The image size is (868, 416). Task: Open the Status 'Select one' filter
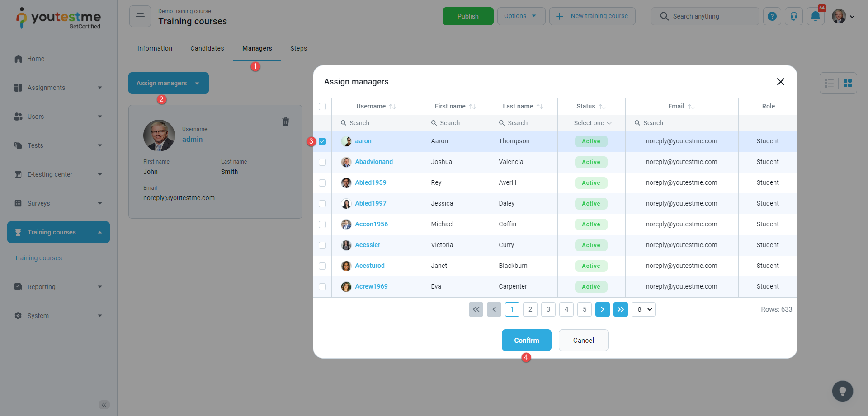pyautogui.click(x=593, y=123)
